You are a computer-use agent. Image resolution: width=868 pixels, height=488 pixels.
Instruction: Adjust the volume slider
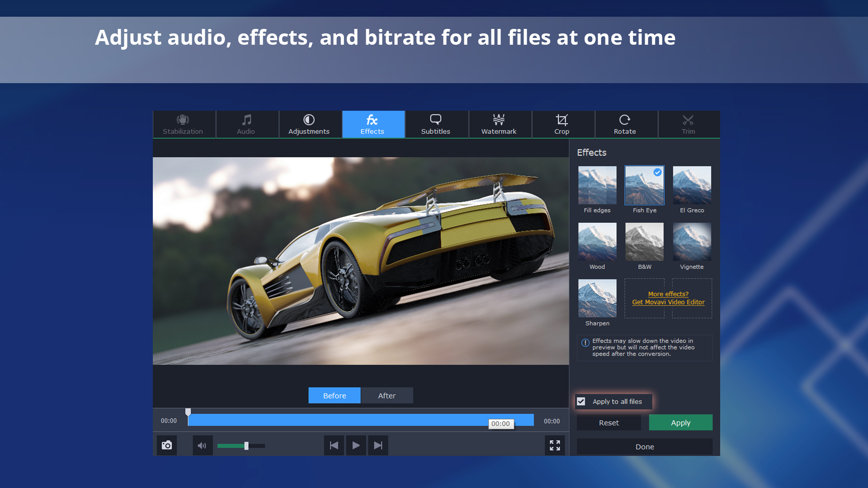coord(245,445)
